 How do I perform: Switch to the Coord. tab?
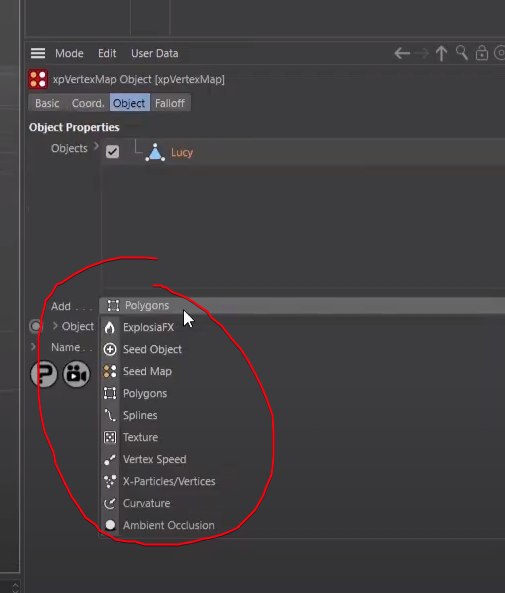pyautogui.click(x=88, y=103)
